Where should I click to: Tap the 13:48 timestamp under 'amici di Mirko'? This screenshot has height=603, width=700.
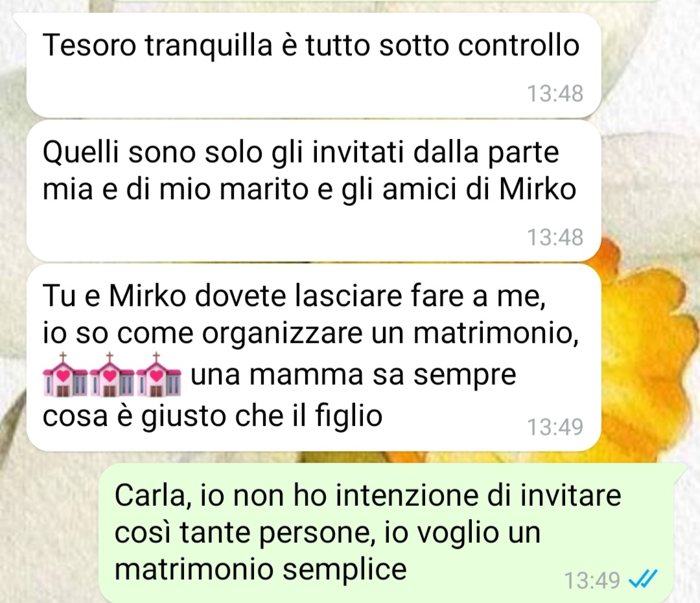[x=555, y=237]
